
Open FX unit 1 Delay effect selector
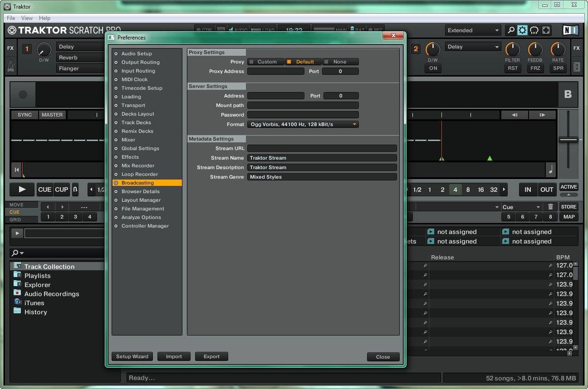pyautogui.click(x=81, y=47)
